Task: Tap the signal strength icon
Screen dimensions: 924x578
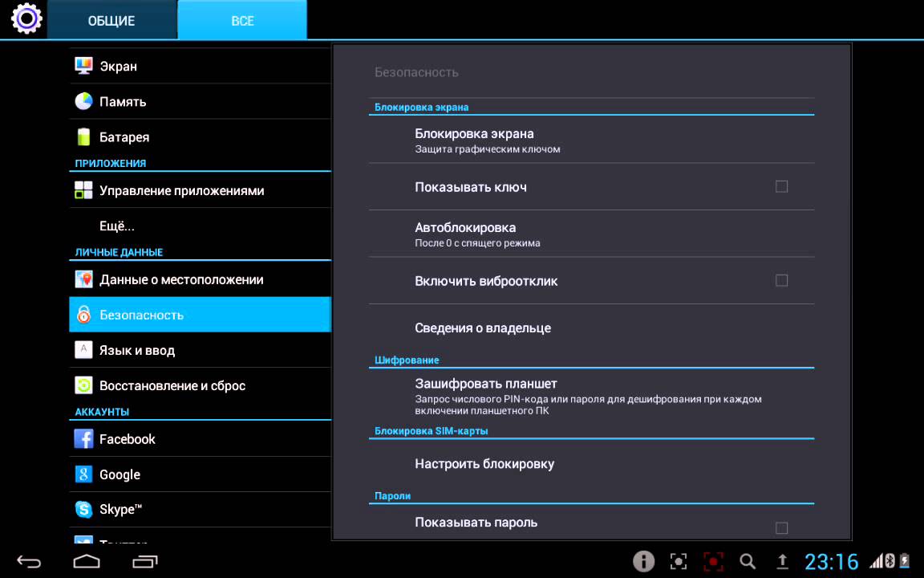Action: tap(876, 560)
